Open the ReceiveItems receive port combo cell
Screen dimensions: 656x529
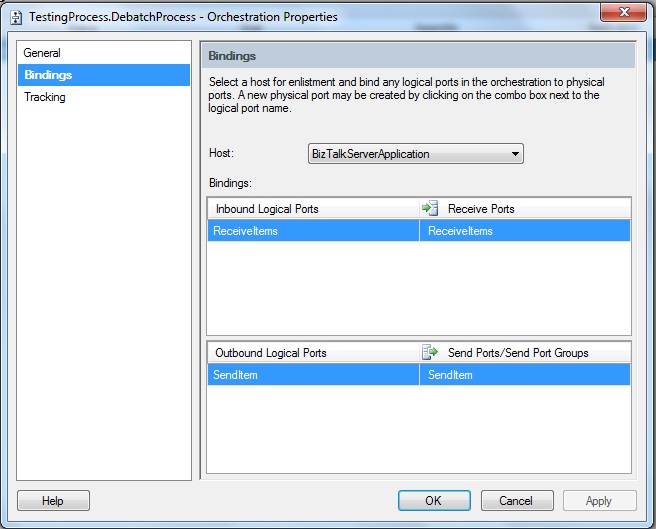(x=525, y=231)
